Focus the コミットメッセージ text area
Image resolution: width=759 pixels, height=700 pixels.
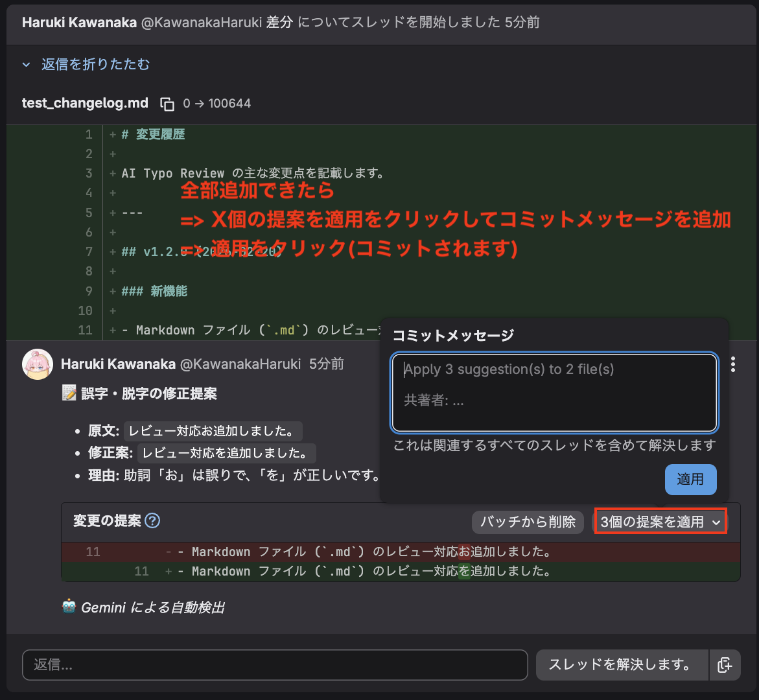pyautogui.click(x=554, y=392)
